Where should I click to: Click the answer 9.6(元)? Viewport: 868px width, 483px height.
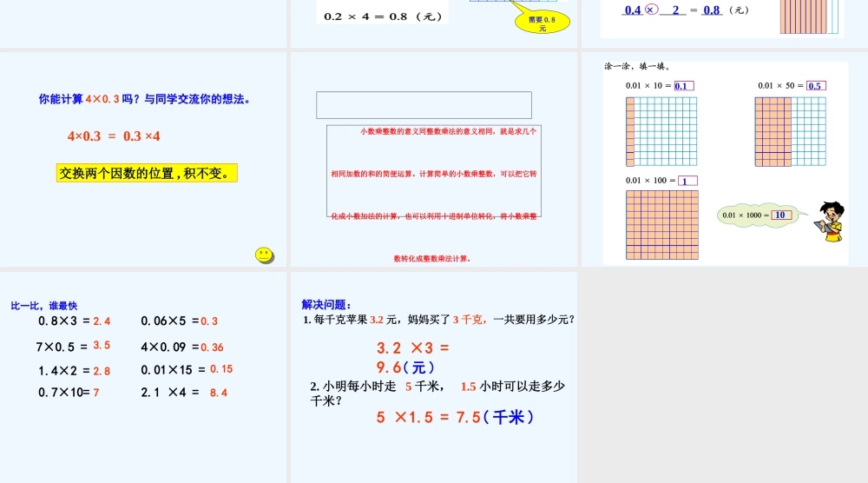pos(405,367)
